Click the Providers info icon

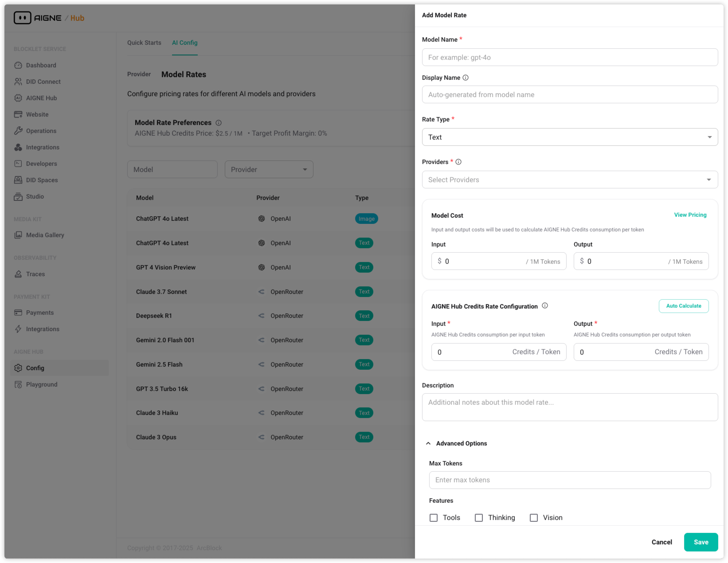tap(458, 162)
